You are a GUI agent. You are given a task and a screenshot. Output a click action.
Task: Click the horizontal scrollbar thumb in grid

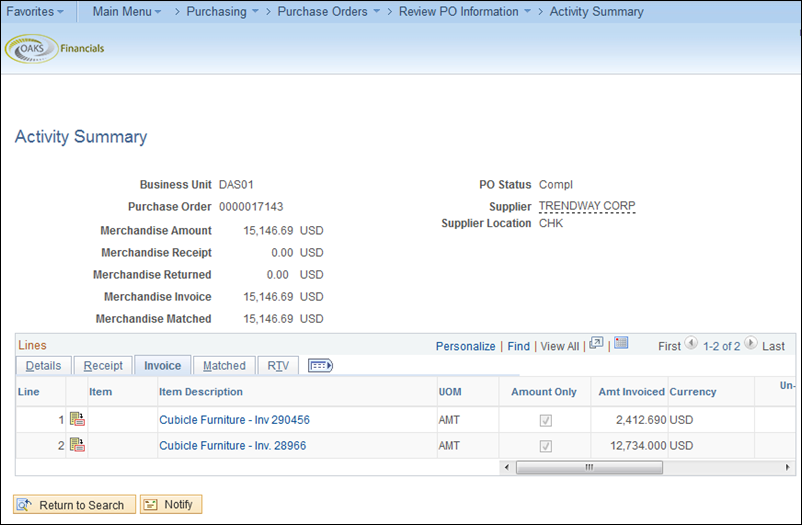(590, 467)
